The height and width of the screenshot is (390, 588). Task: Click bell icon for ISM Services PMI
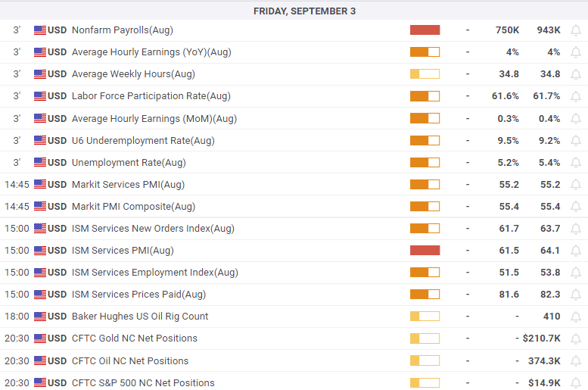point(576,250)
